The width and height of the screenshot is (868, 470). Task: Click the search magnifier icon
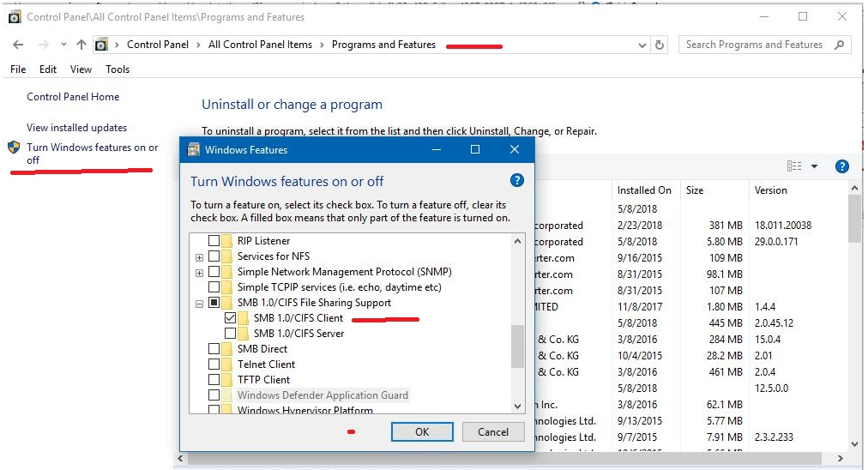click(839, 45)
